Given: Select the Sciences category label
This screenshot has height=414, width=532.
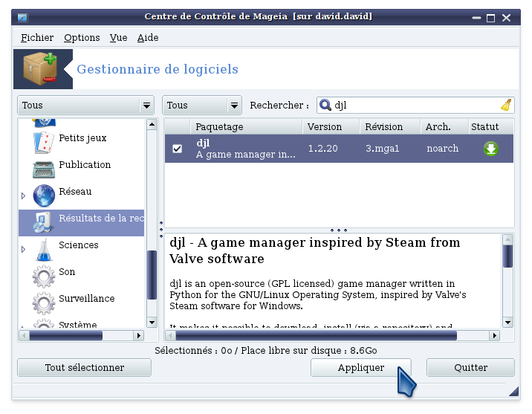Looking at the screenshot, I should point(78,245).
